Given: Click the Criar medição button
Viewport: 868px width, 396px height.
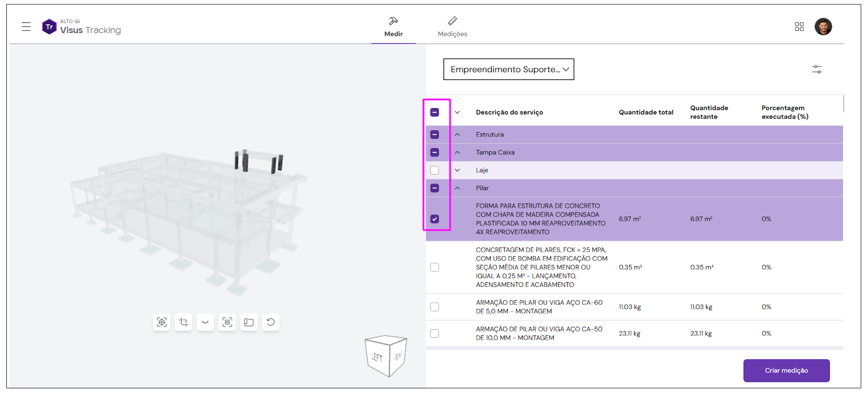Looking at the screenshot, I should [786, 371].
